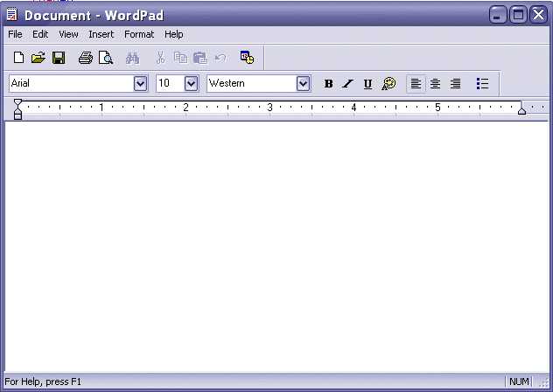
Task: Expand the Arial font name dropdown
Action: click(x=140, y=84)
